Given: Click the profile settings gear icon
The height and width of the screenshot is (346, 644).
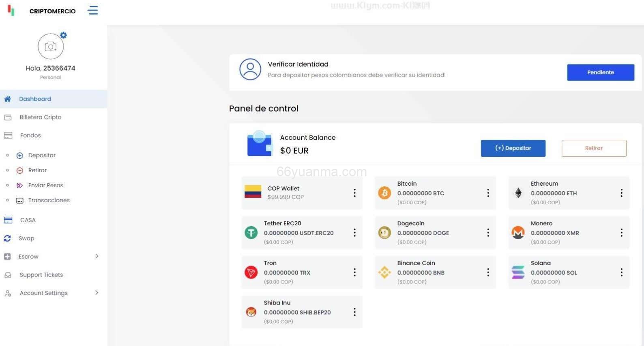Looking at the screenshot, I should (x=63, y=35).
